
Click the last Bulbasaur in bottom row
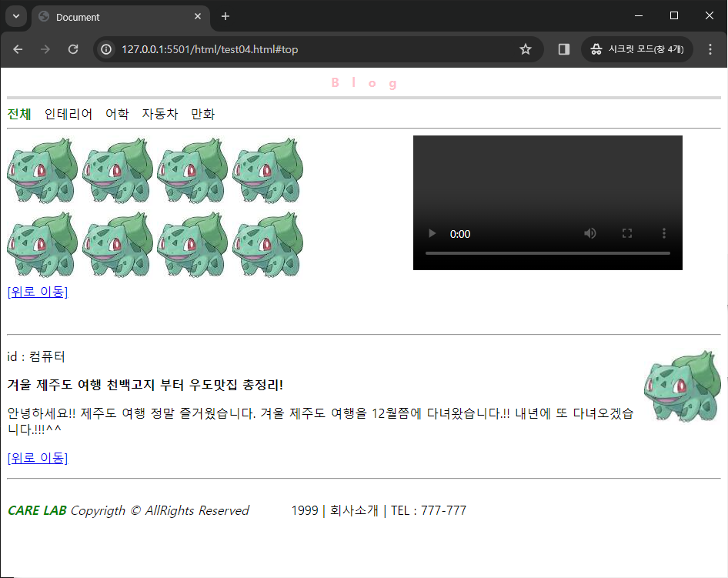[x=268, y=244]
